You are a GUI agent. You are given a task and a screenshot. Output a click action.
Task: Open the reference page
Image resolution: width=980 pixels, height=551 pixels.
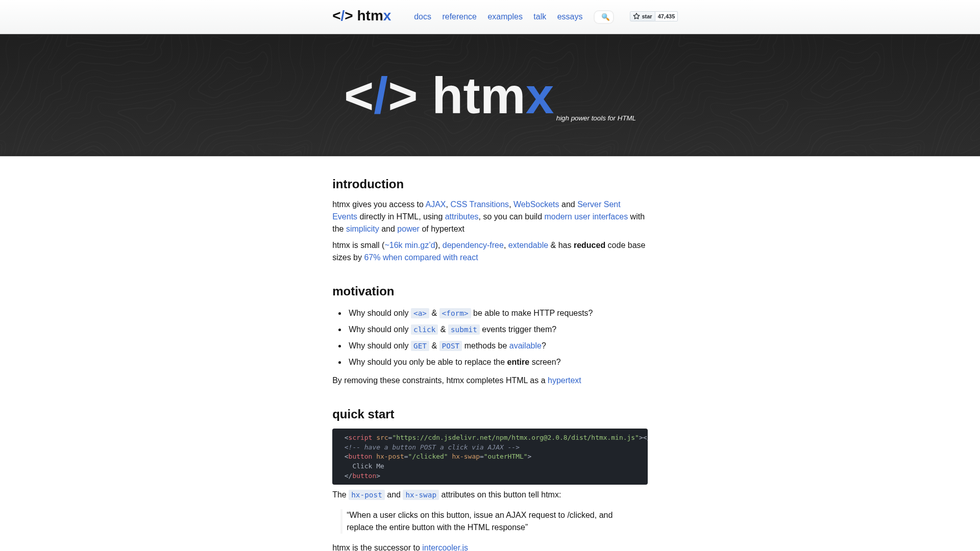(x=459, y=17)
